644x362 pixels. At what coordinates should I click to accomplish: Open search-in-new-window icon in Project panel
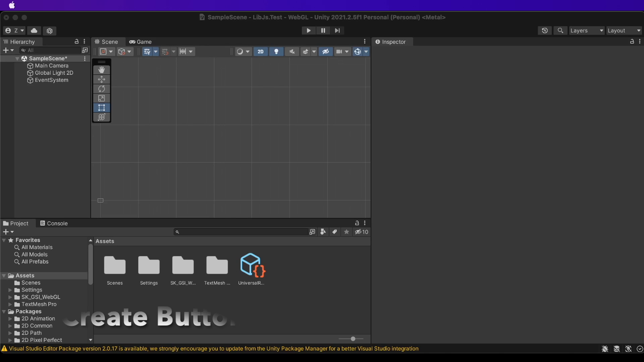312,232
